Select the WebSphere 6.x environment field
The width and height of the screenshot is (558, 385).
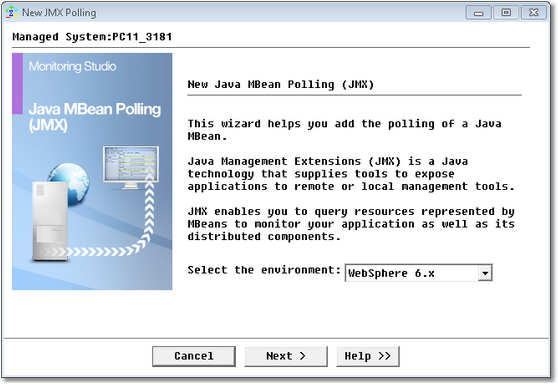coord(418,273)
